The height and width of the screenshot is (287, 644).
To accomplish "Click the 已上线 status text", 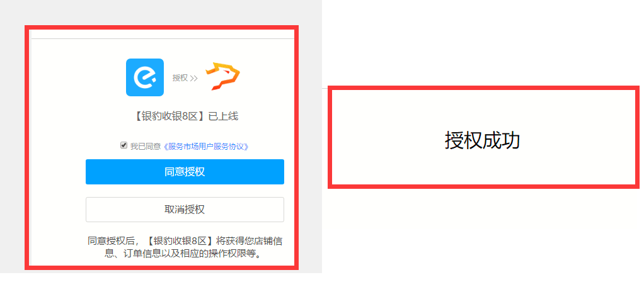I will 224,116.
